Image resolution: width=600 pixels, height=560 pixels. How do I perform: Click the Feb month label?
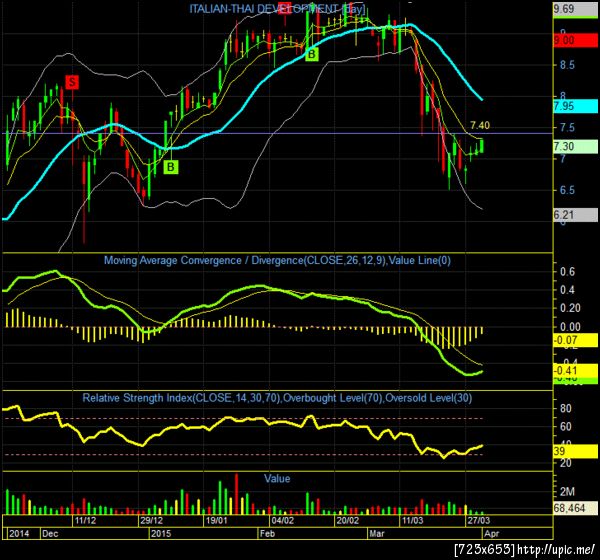(267, 534)
